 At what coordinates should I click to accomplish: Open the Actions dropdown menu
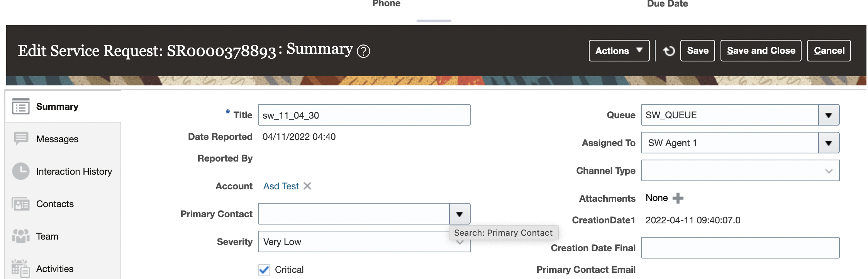[619, 51]
